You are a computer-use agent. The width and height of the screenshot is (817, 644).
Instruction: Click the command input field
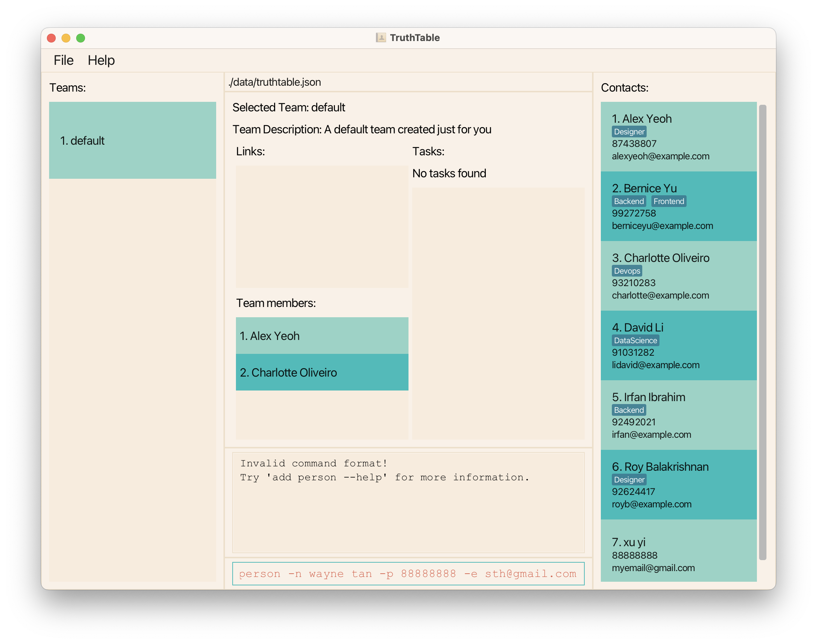pos(408,574)
